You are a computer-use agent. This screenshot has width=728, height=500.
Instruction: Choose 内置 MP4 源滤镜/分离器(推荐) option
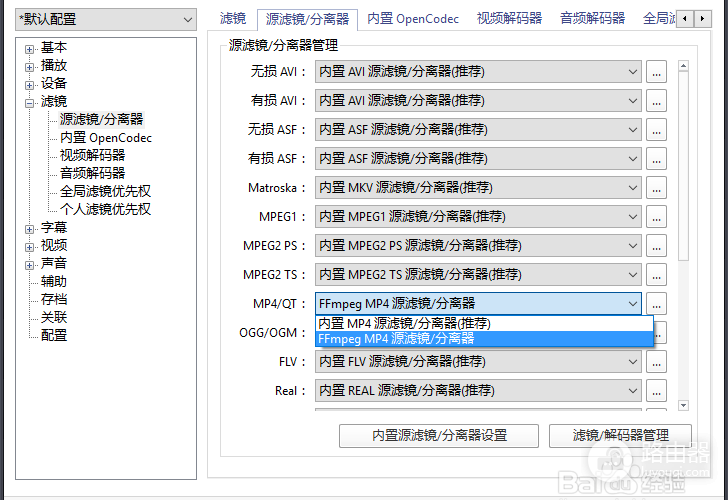pos(484,323)
